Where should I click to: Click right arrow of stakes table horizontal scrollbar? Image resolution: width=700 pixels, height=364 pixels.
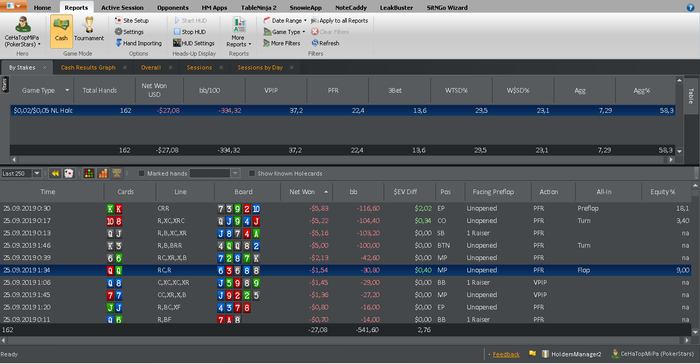[x=671, y=159]
